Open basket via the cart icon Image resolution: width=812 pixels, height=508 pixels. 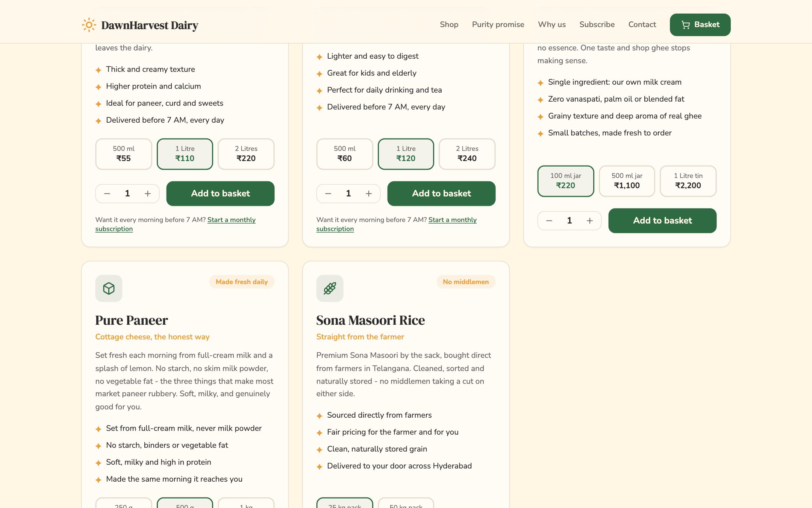(x=686, y=25)
